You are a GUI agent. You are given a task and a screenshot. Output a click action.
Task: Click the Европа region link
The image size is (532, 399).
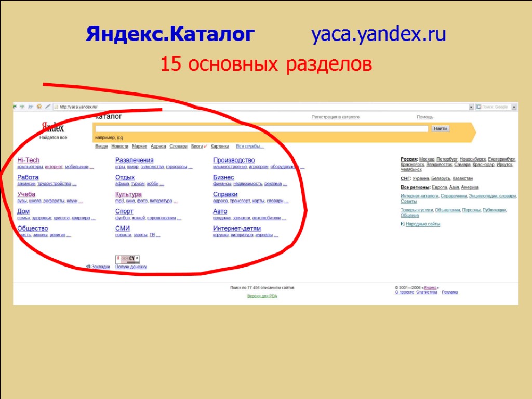[440, 187]
